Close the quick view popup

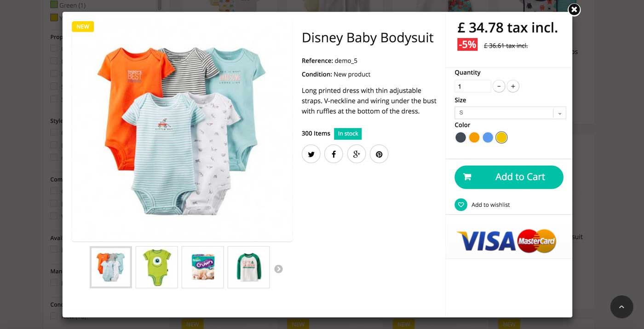[574, 10]
